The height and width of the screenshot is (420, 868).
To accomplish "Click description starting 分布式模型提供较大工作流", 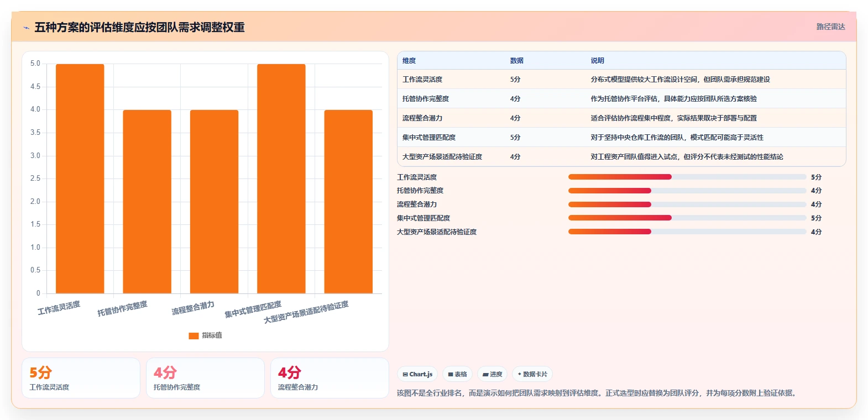I will point(681,80).
